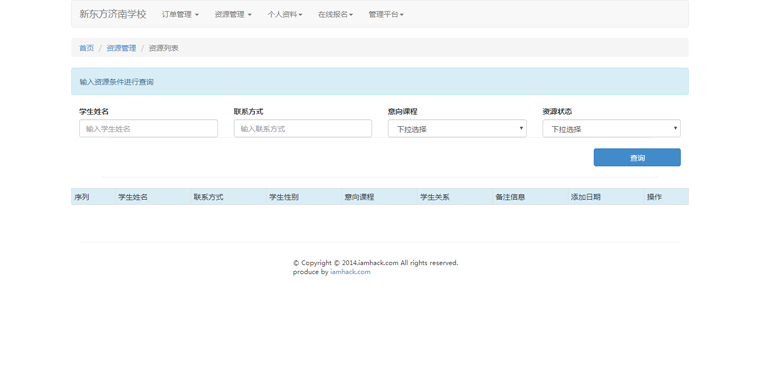Focus the 联系方式 input field

(302, 129)
